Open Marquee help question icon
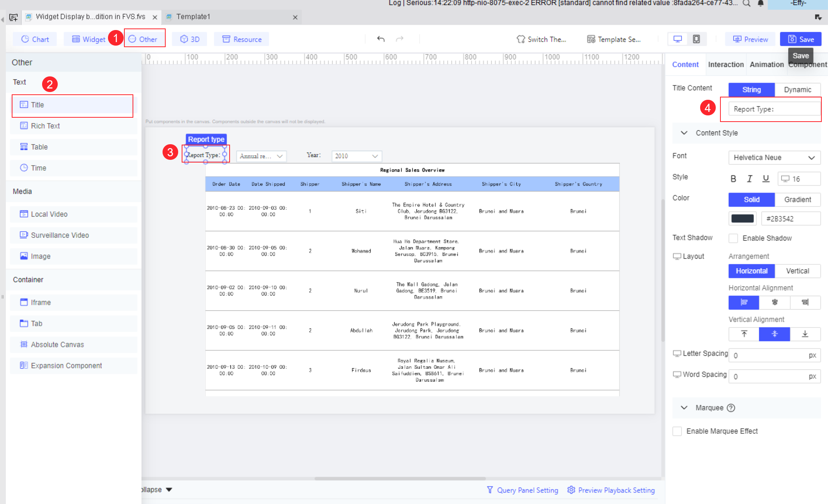 pyautogui.click(x=731, y=408)
